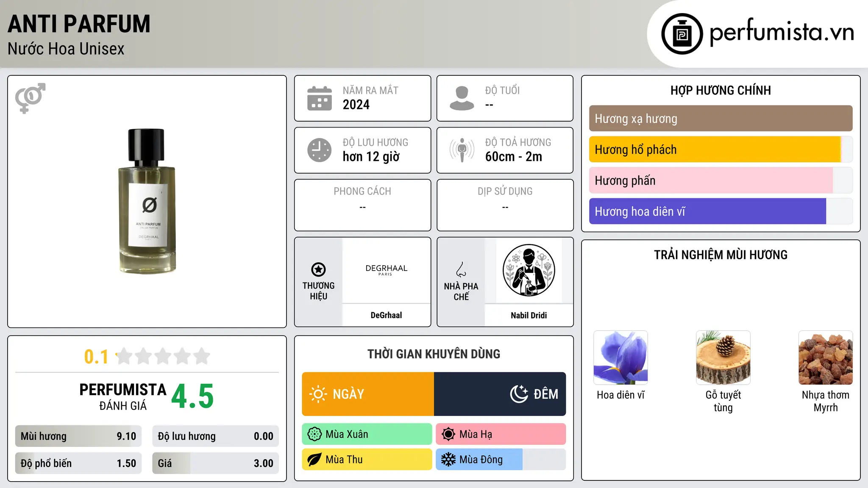The image size is (868, 488).
Task: Open the myrrh resin note image
Action: (826, 358)
